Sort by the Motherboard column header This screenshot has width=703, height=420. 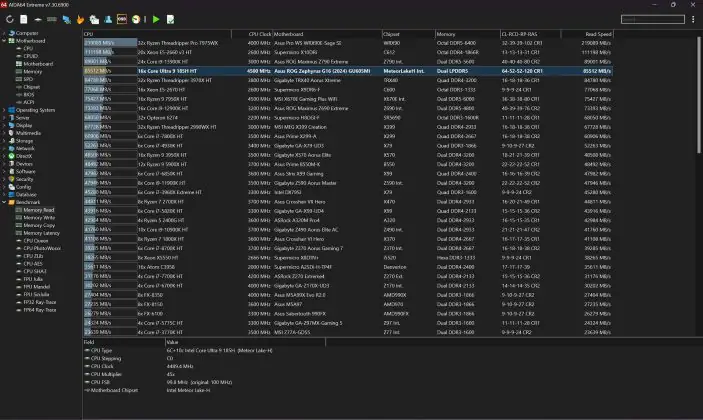coord(327,34)
